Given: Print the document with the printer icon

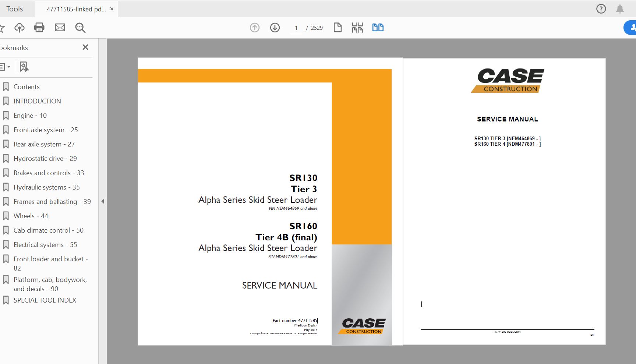Looking at the screenshot, I should [39, 28].
